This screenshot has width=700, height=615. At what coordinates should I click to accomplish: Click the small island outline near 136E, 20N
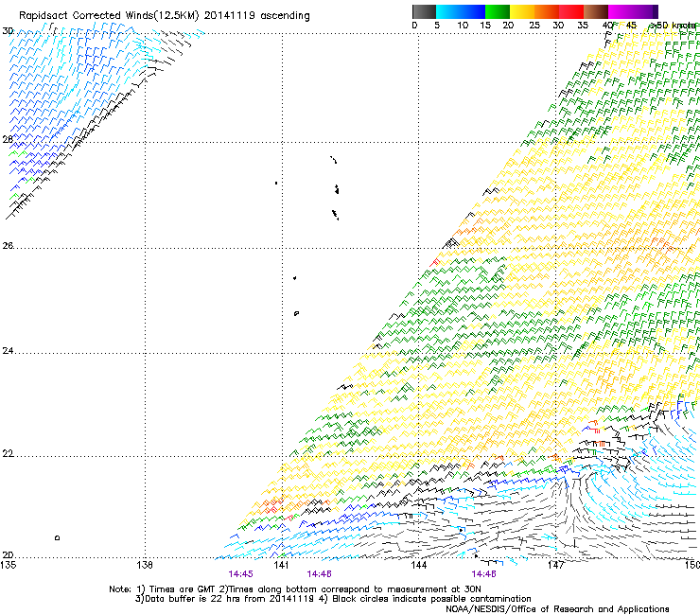point(57,537)
